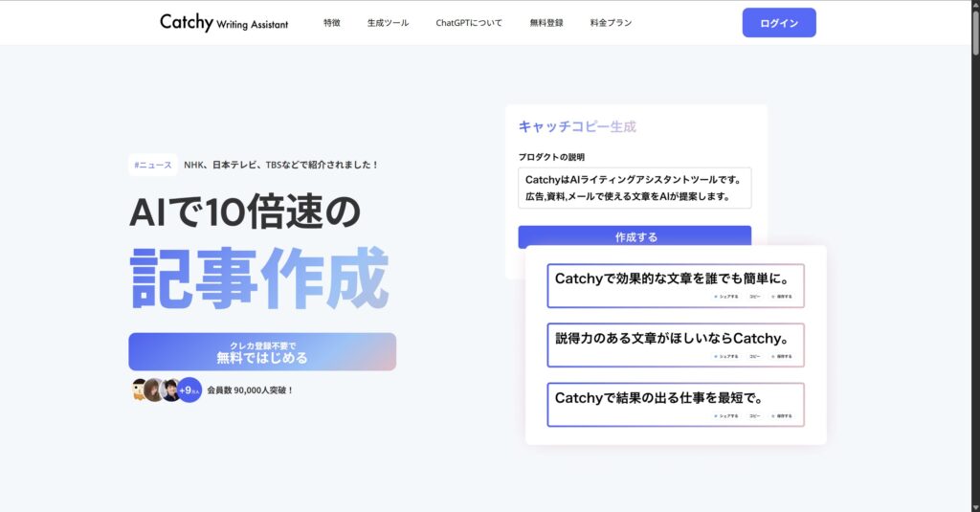Copy the 'Catchyで効果的な文章を誰でも簡単に' result
The height and width of the screenshot is (512, 980).
pyautogui.click(x=755, y=297)
